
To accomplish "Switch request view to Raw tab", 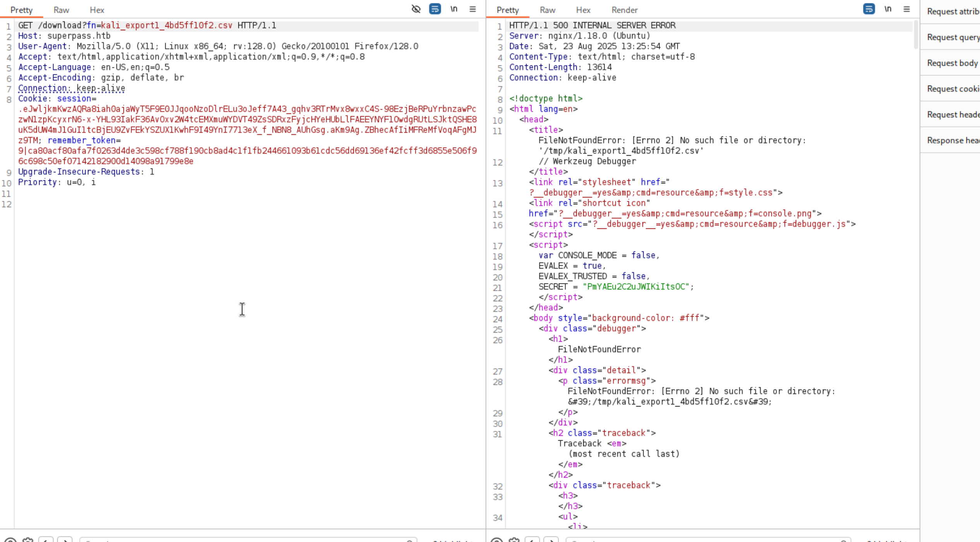I will (x=61, y=10).
